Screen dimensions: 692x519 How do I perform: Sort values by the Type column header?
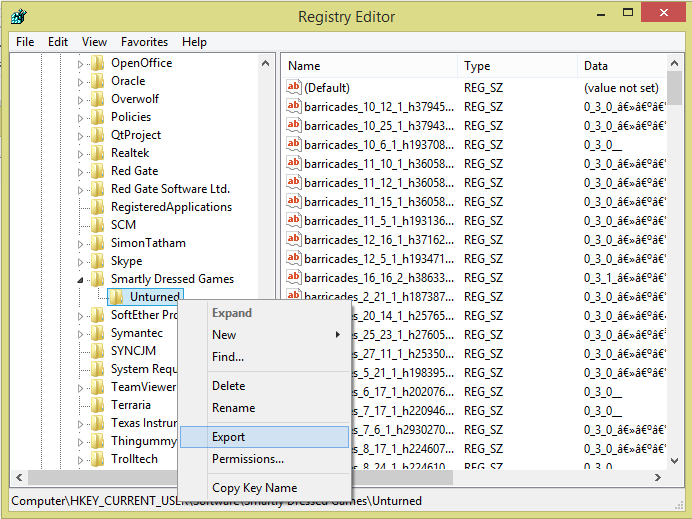click(x=518, y=66)
